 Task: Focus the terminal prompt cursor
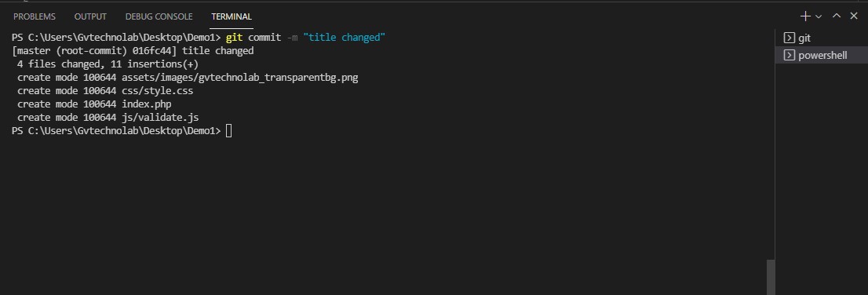tap(228, 130)
